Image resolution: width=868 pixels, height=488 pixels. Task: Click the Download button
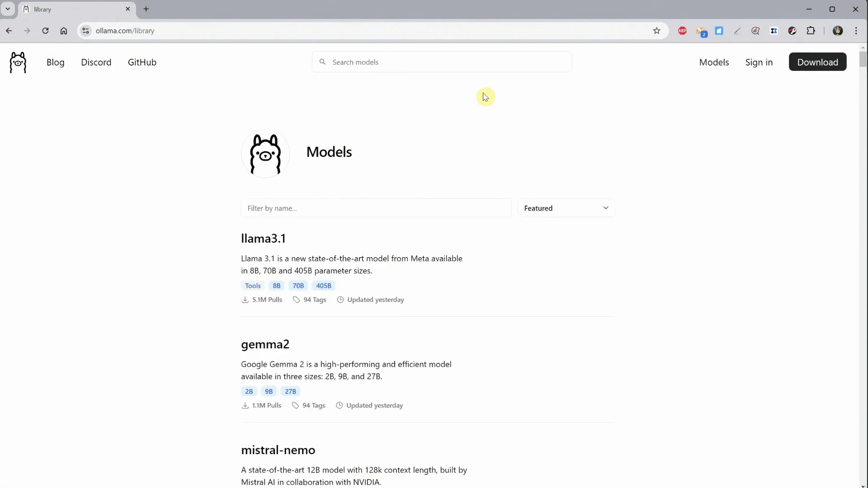pyautogui.click(x=817, y=62)
